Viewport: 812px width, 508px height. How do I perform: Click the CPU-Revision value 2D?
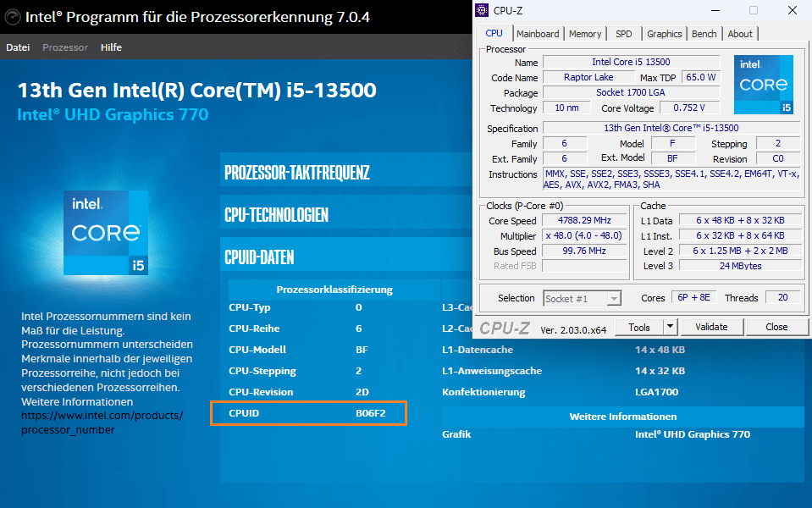coord(362,392)
